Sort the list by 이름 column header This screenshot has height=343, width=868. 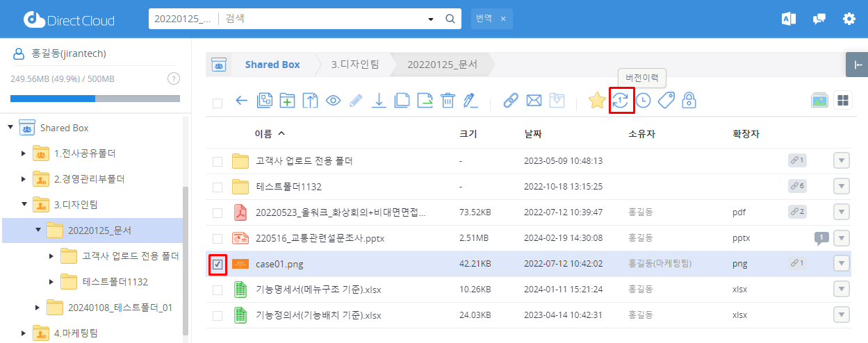click(263, 133)
